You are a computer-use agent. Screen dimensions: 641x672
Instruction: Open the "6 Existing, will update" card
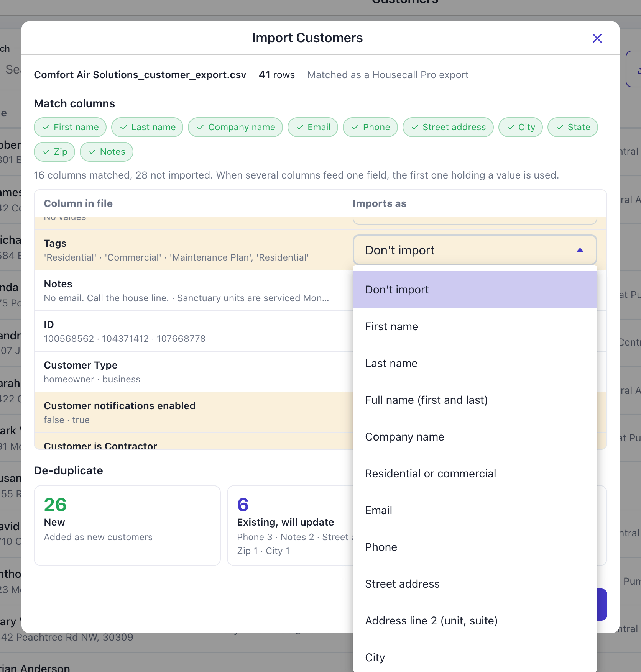coord(290,526)
